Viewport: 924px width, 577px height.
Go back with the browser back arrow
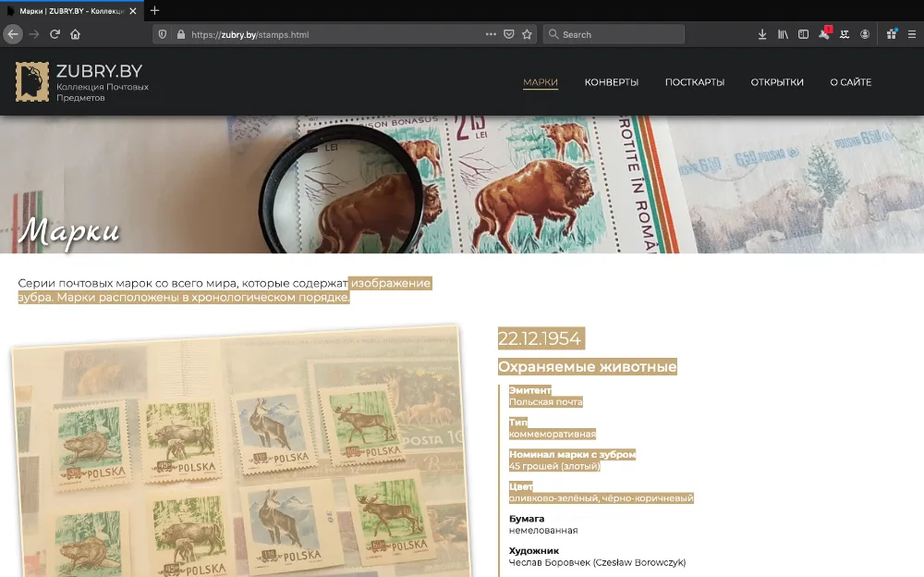pyautogui.click(x=13, y=34)
